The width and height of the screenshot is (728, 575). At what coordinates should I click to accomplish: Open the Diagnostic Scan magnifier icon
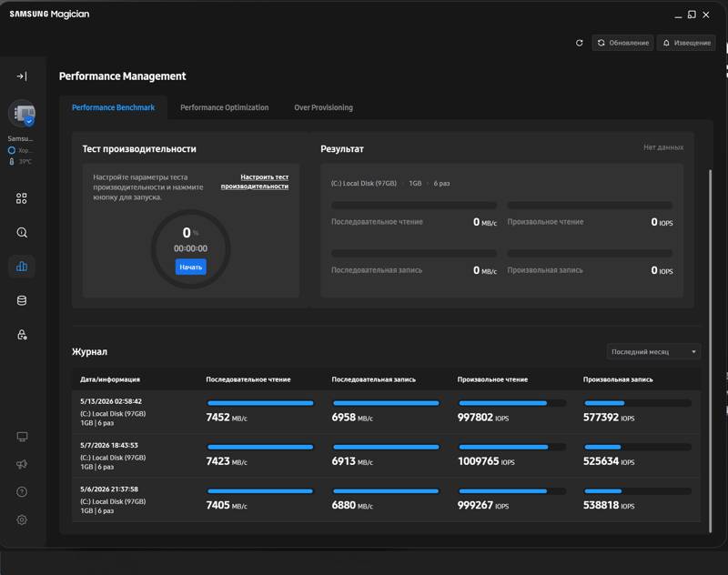[22, 233]
